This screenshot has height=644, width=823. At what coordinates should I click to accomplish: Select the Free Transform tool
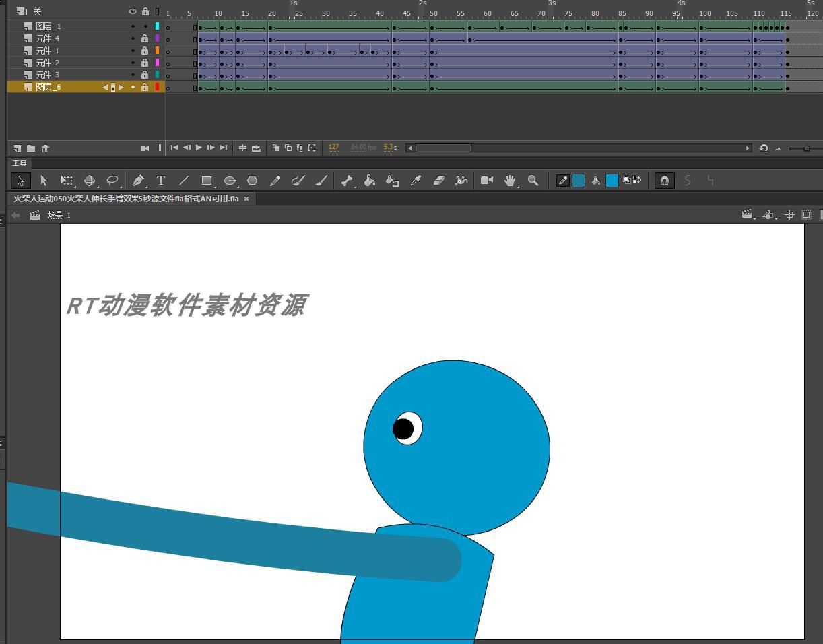coord(67,181)
